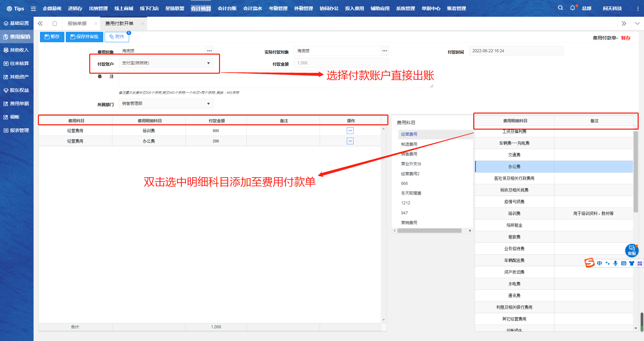
Task: Open the global search icon
Action: tap(560, 8)
